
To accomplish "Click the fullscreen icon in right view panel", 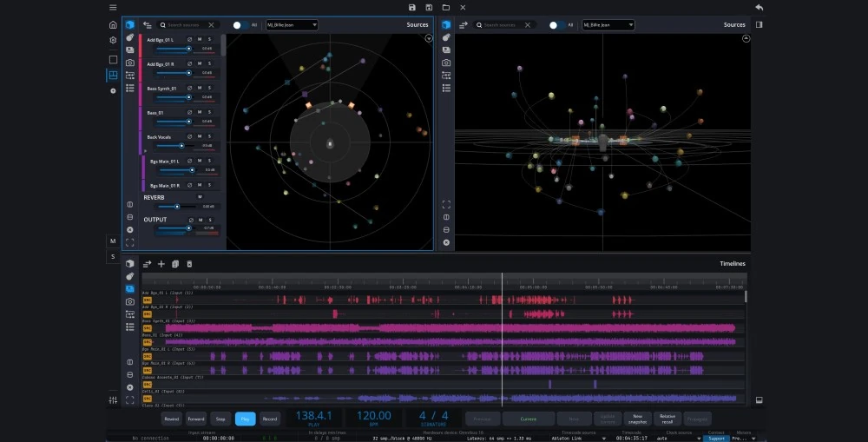I will pyautogui.click(x=446, y=204).
